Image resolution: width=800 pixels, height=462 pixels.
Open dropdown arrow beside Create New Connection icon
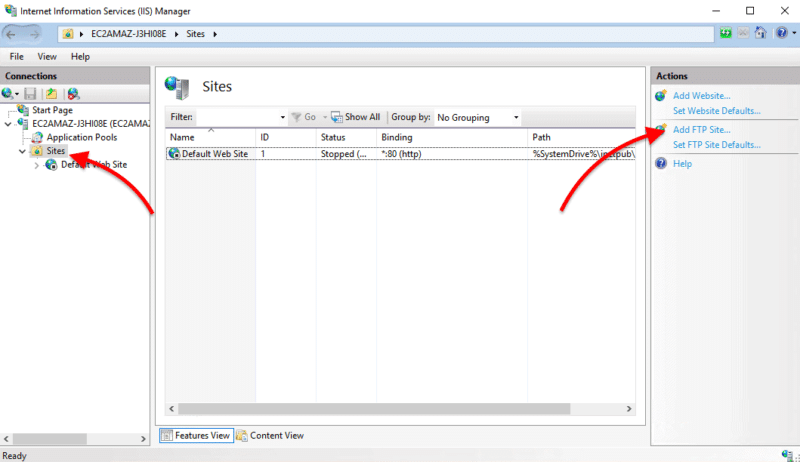[x=17, y=94]
